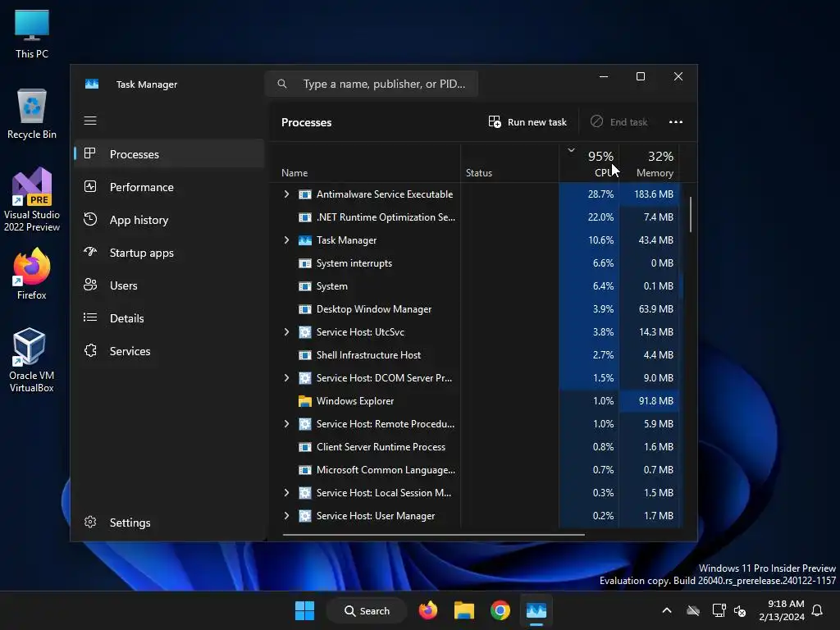This screenshot has width=840, height=630.
Task: Click the Processes icon in the sidebar
Action: click(90, 153)
